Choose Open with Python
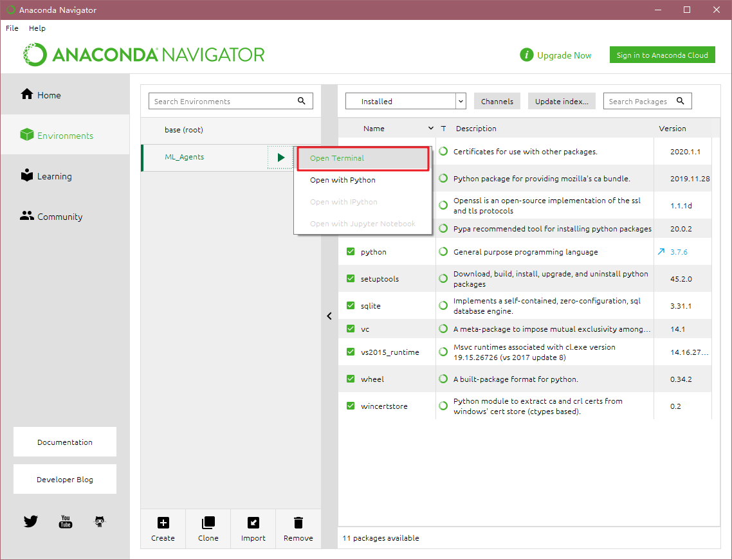Image resolution: width=732 pixels, height=560 pixels. tap(363, 180)
